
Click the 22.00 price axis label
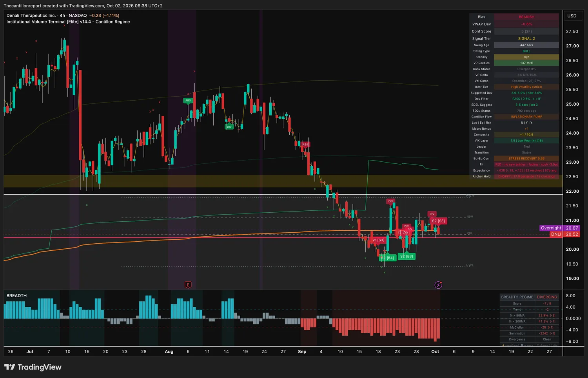[572, 192]
